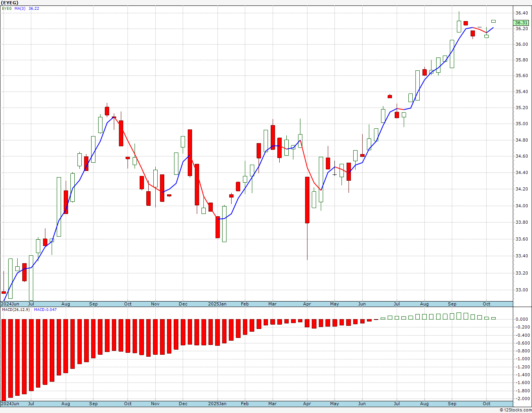Click the 33.60 price axis label

pyautogui.click(x=521, y=239)
